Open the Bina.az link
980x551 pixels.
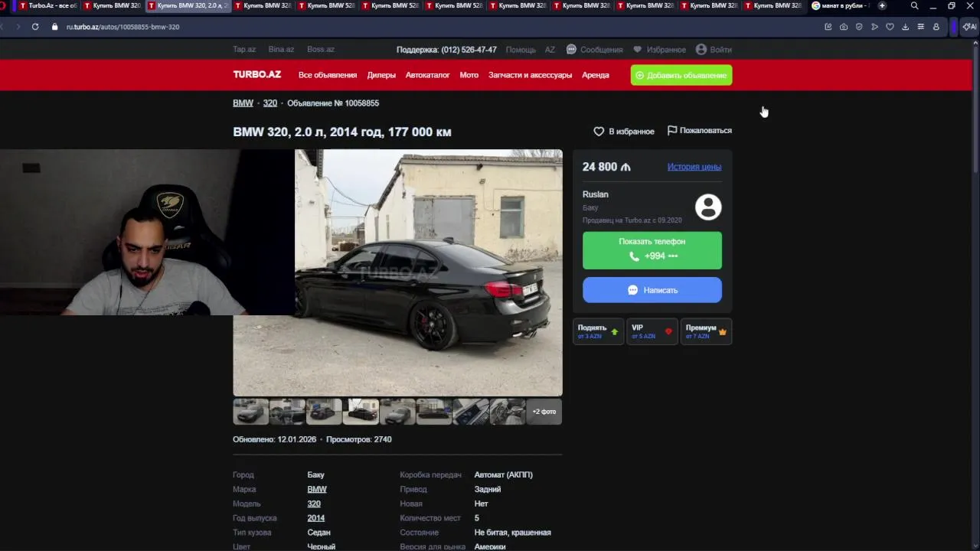point(281,49)
